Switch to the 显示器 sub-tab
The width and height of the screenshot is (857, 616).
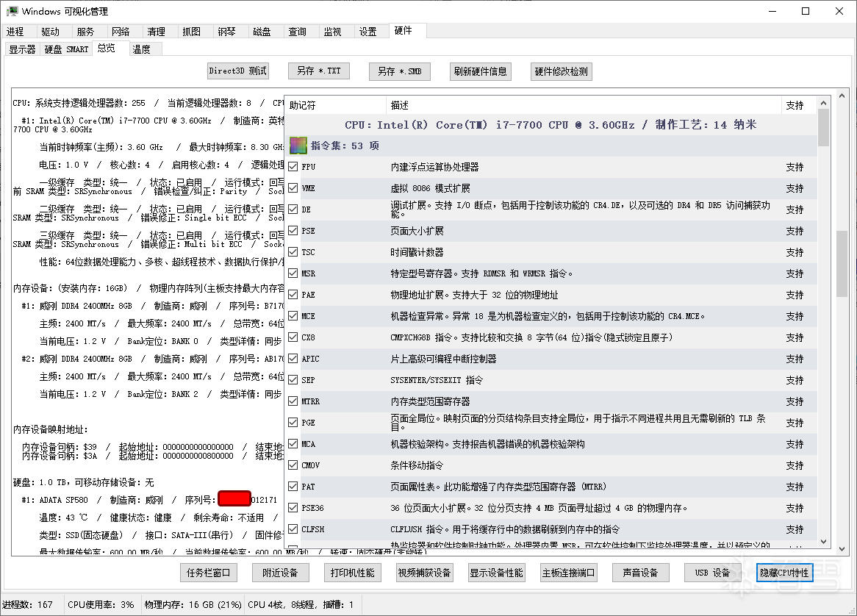(x=22, y=49)
